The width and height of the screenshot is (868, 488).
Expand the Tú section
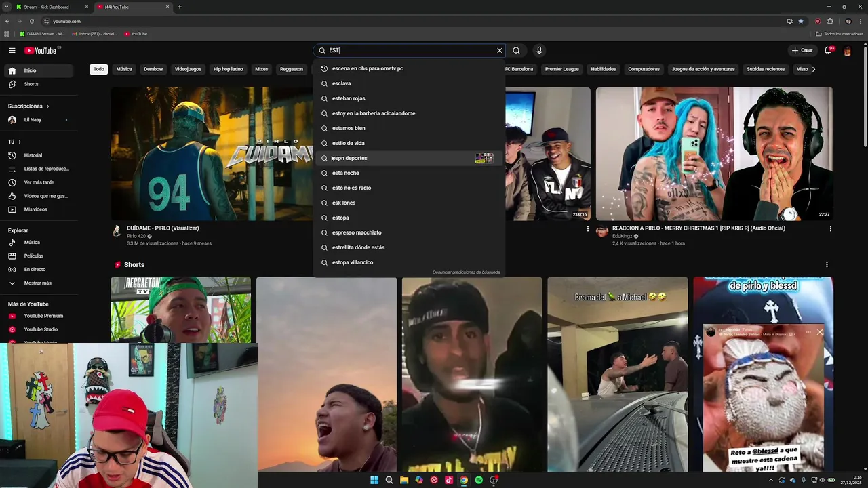click(15, 142)
